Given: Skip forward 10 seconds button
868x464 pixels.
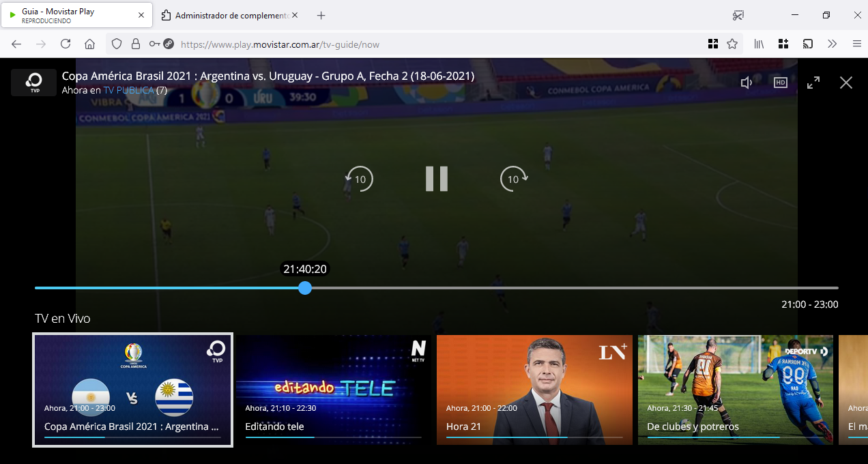Looking at the screenshot, I should (514, 179).
